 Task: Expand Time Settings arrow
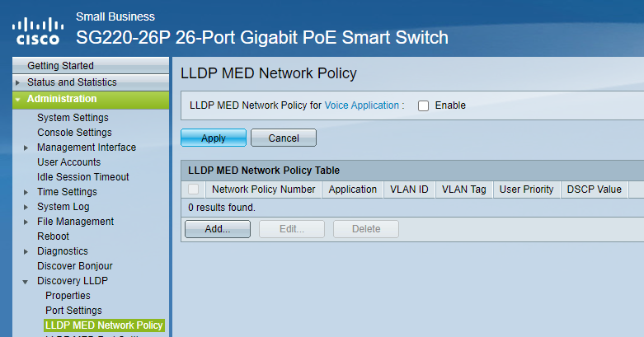tap(26, 192)
